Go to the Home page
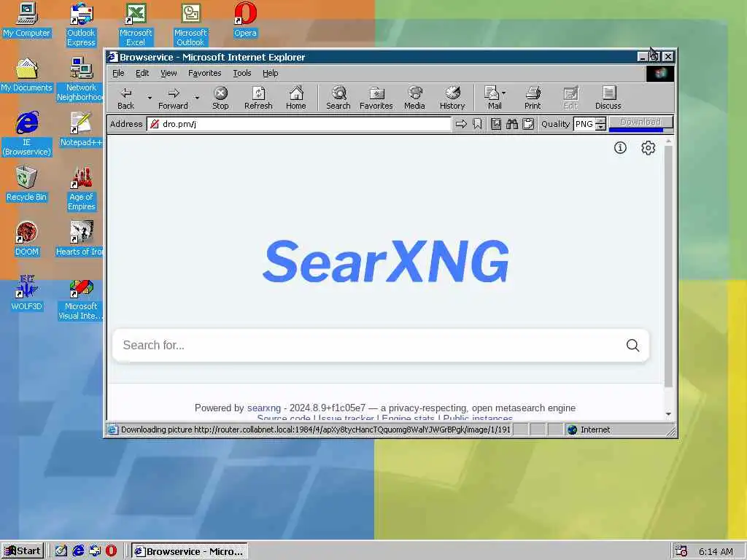 click(296, 98)
